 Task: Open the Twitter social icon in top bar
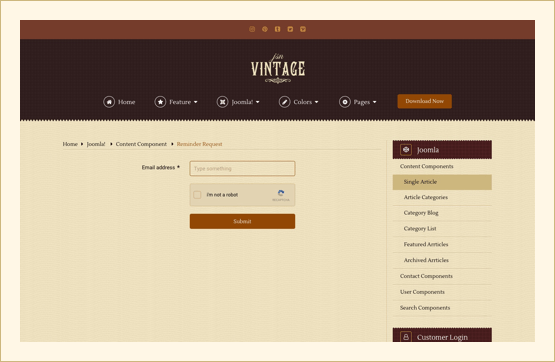coord(290,29)
